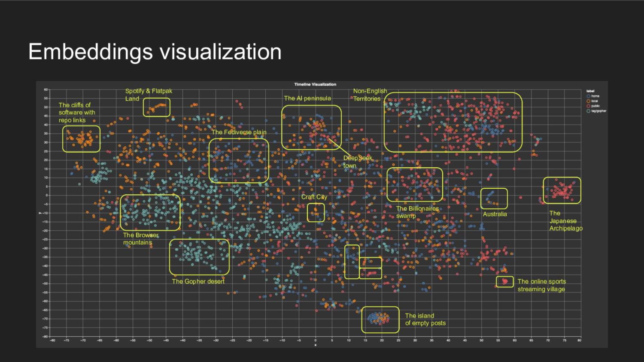Select 'The Japanese Archipelago' label text
Screen dimensions: 644x362
click(x=565, y=221)
